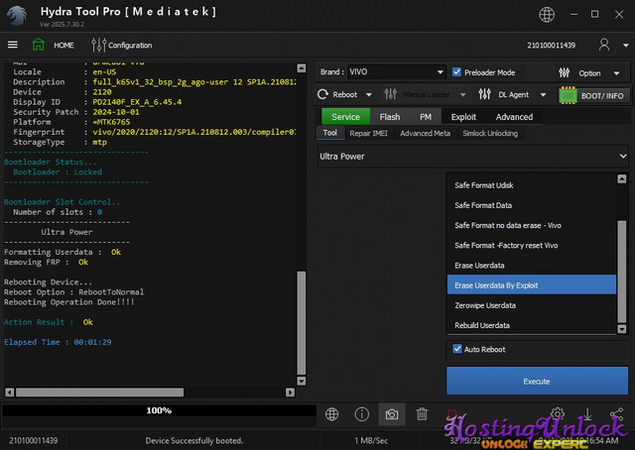Viewport: 635px width, 450px height.
Task: Open the Repair IMEI tab
Action: [x=368, y=133]
